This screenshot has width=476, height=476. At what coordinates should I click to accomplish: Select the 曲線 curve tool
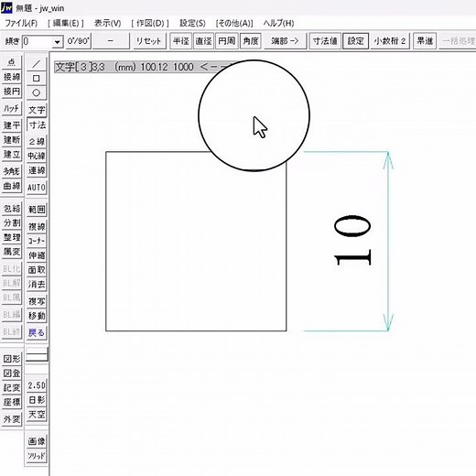[x=12, y=186]
